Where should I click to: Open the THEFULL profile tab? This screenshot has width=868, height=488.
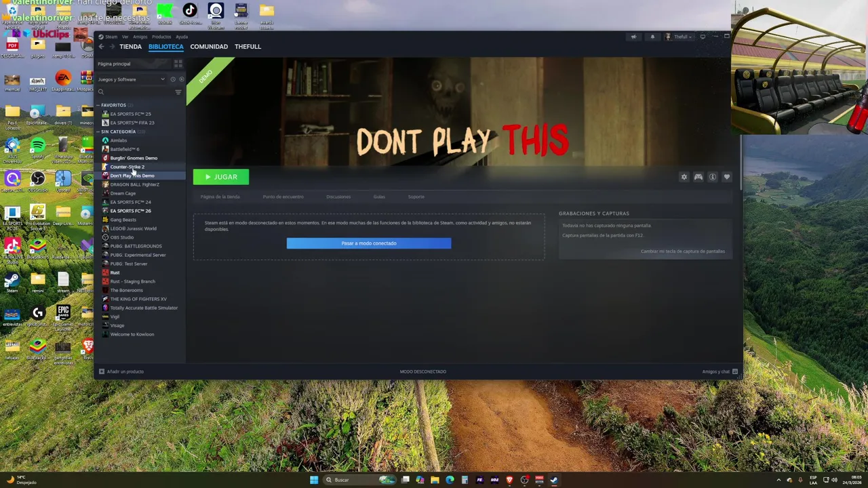tap(248, 47)
